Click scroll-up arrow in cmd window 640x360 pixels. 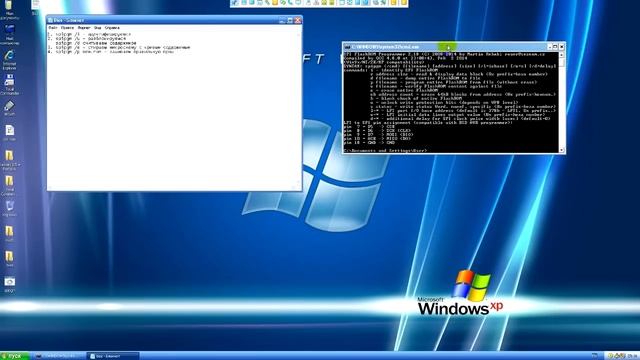pyautogui.click(x=562, y=55)
